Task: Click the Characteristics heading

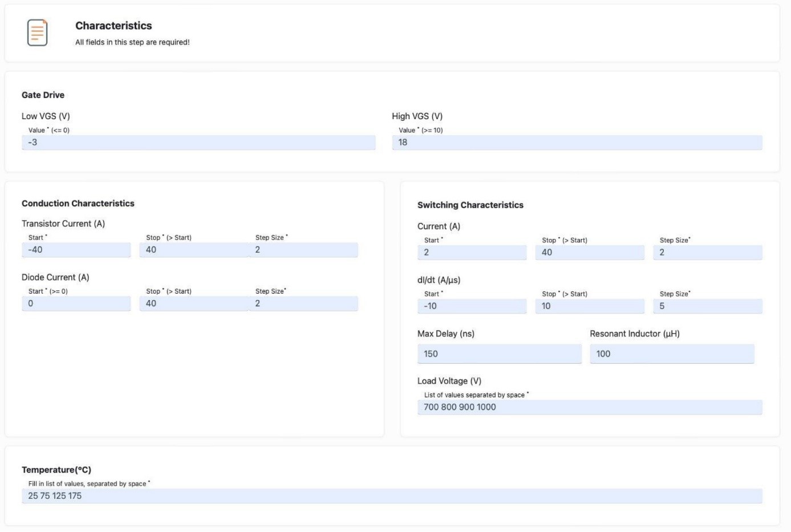Action: click(113, 26)
